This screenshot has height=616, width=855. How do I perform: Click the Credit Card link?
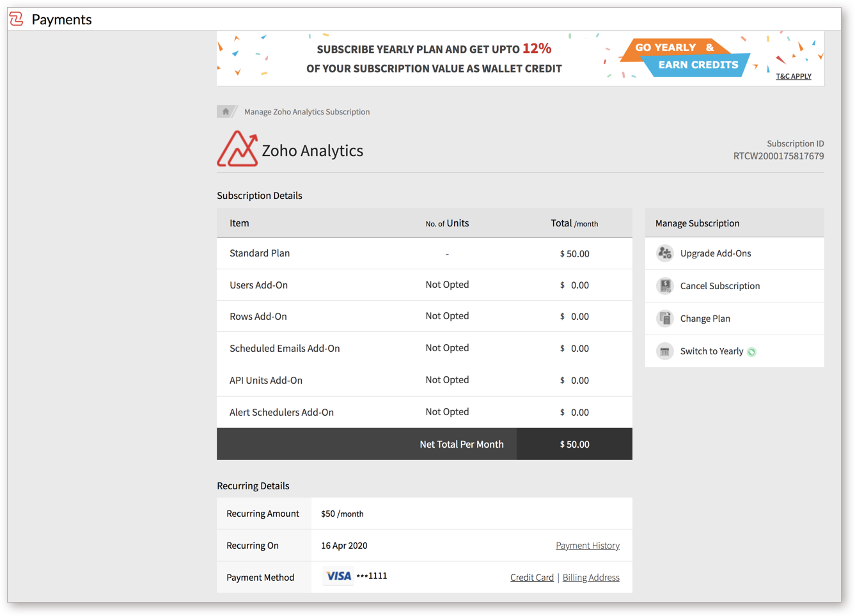(x=531, y=577)
